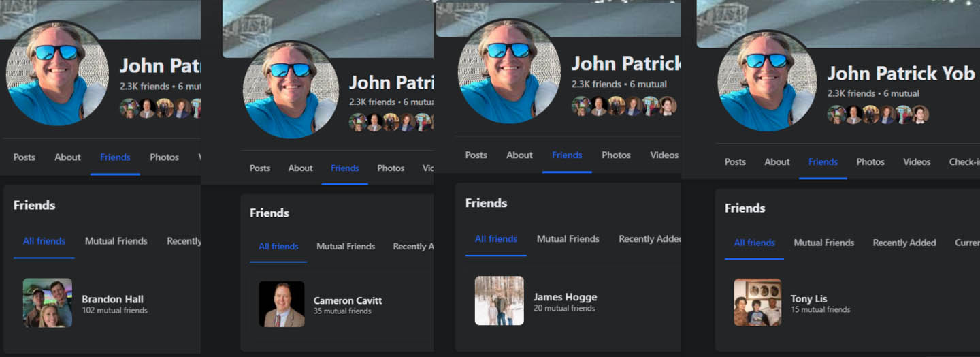Click profile avatar in the Brandon Hall panel
Viewport: 980px width, 357px height.
click(57, 74)
